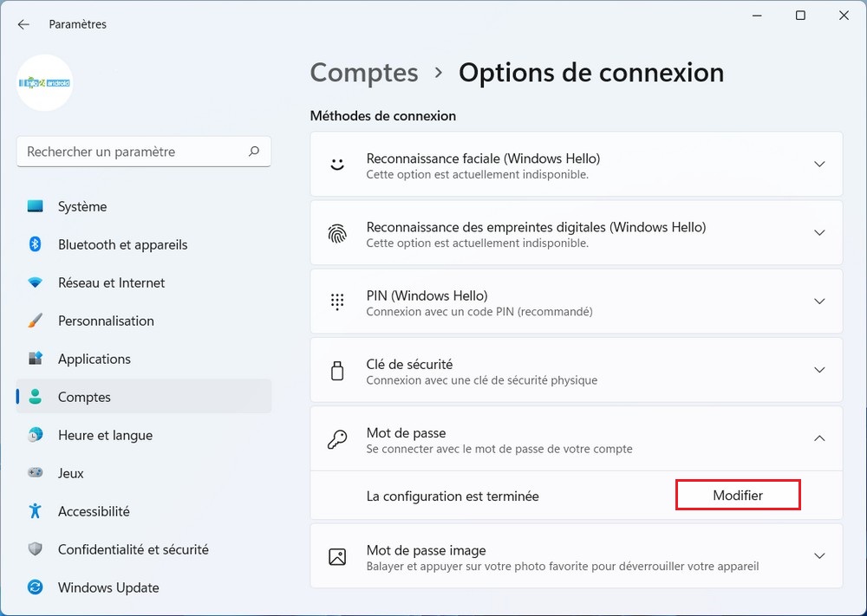Expand Reconnaissance faciale section
The image size is (867, 616).
[819, 164]
